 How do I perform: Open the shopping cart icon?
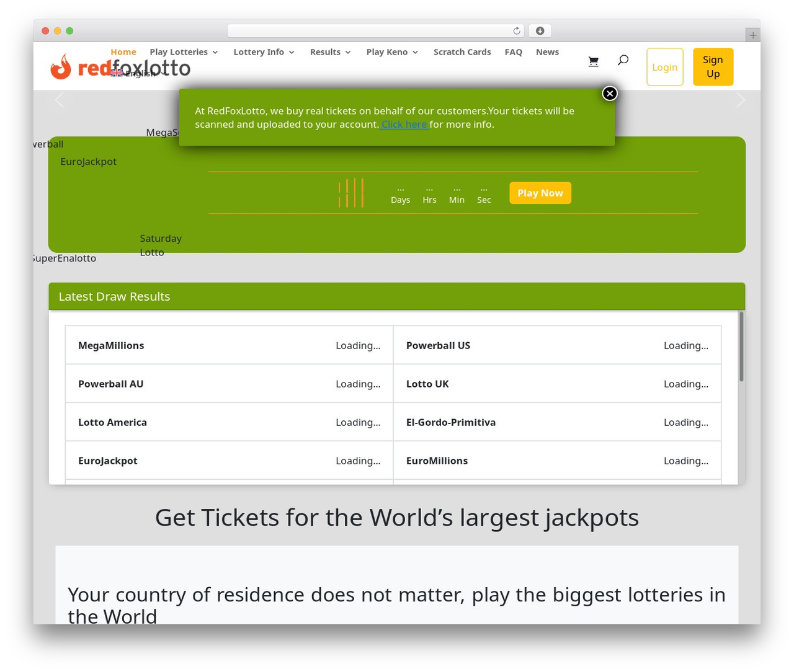[594, 61]
